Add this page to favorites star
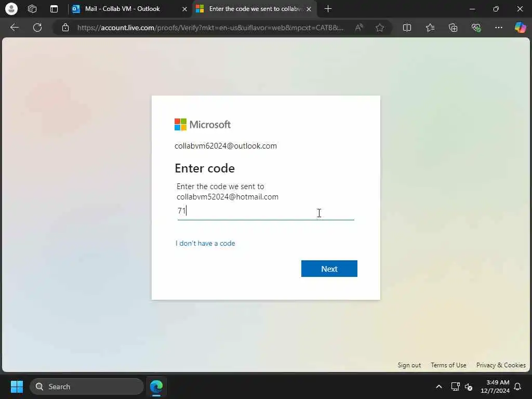532x399 pixels. tap(380, 28)
